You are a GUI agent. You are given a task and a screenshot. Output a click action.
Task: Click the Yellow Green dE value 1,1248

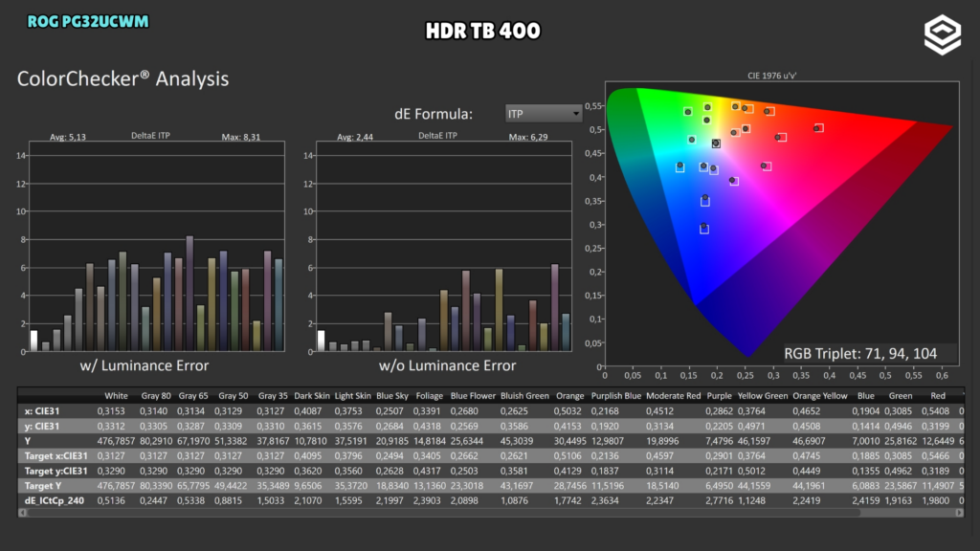[x=751, y=501]
